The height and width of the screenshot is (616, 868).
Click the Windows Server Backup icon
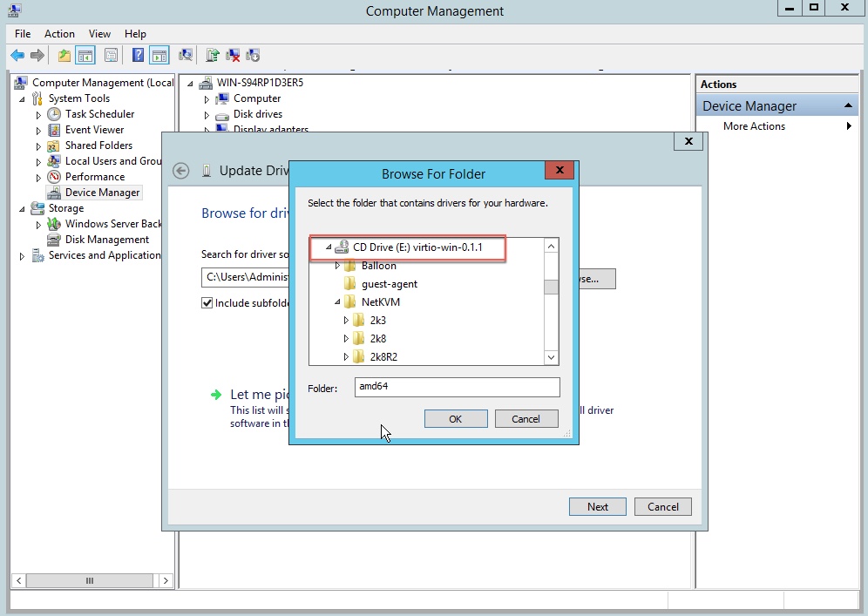[x=54, y=224]
